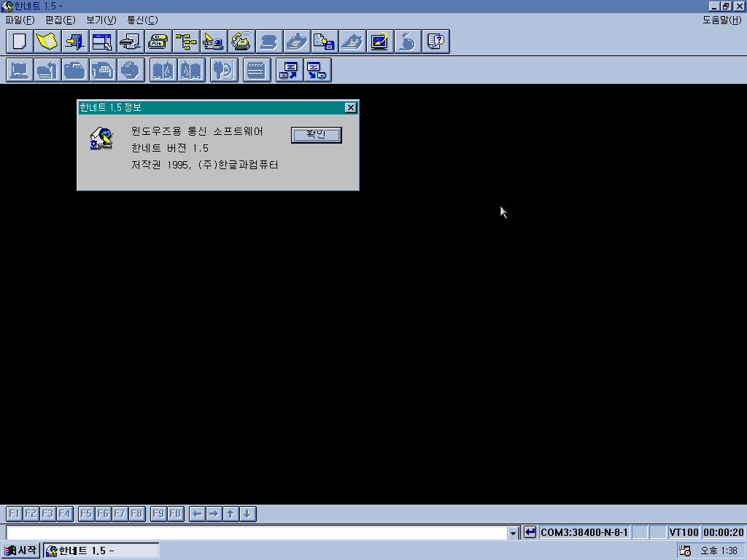The image size is (747, 560).
Task: Click the yellow tree-structure icon
Action: (186, 42)
